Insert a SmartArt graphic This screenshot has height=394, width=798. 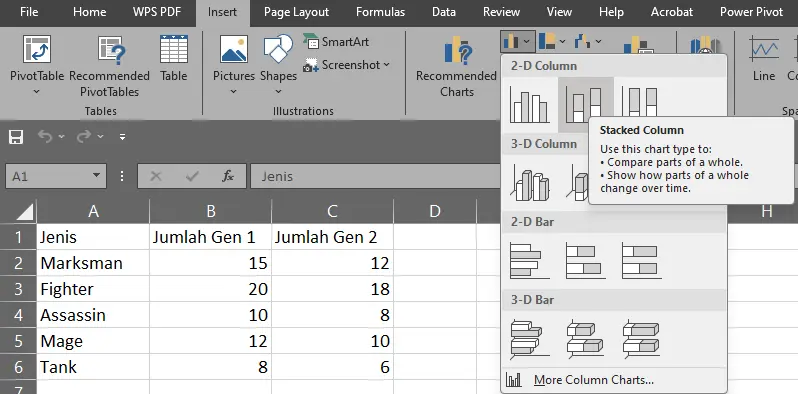336,42
